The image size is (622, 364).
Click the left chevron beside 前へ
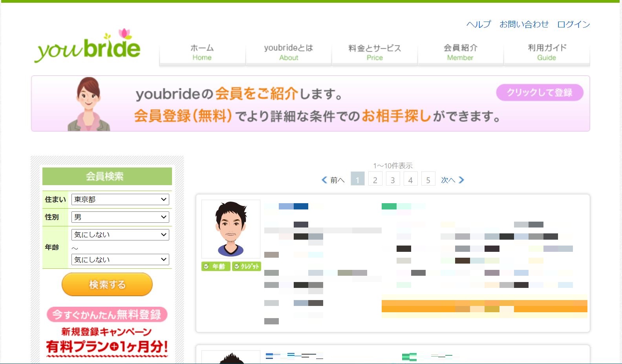[324, 180]
